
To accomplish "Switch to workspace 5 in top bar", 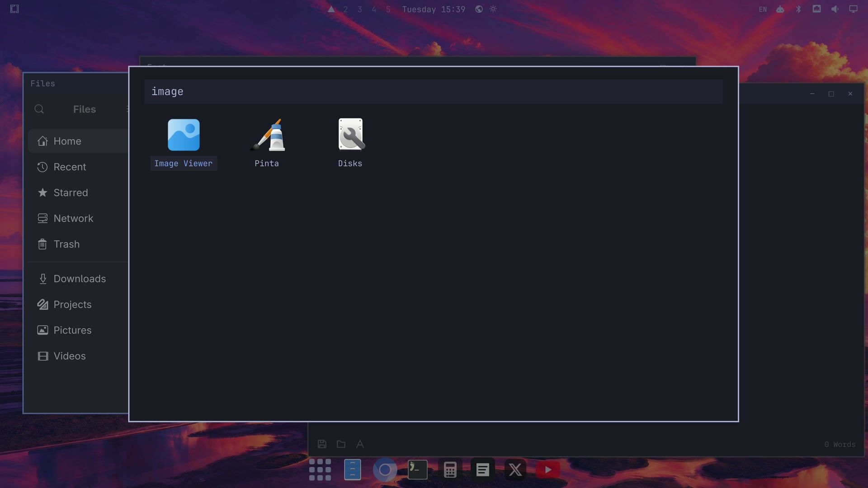I will (x=388, y=9).
